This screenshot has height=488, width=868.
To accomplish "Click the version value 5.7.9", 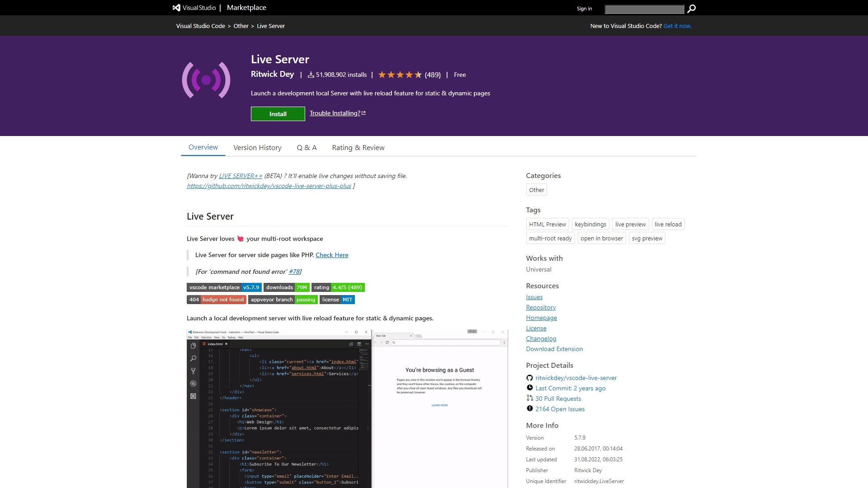I will coord(580,438).
